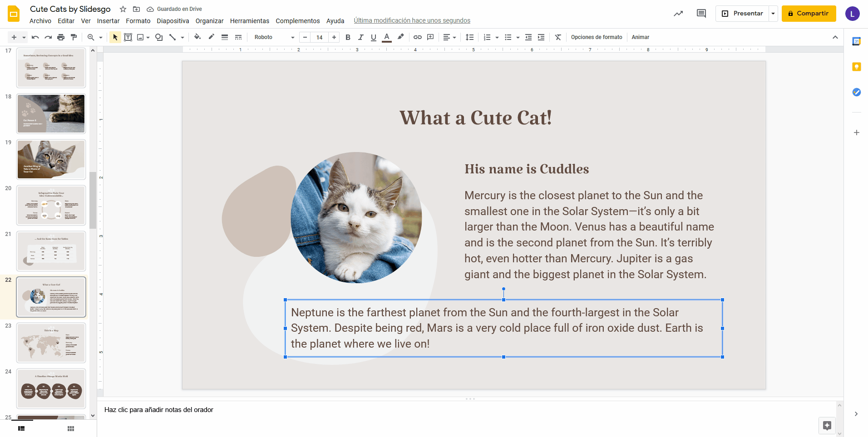The width and height of the screenshot is (868, 437).
Task: Hide the menus with collapse arrow
Action: (835, 37)
